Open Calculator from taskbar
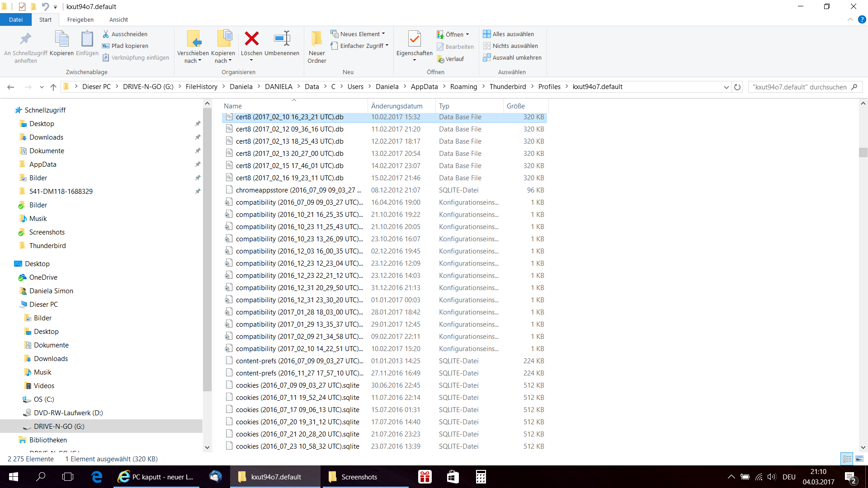868x488 pixels. [x=481, y=477]
